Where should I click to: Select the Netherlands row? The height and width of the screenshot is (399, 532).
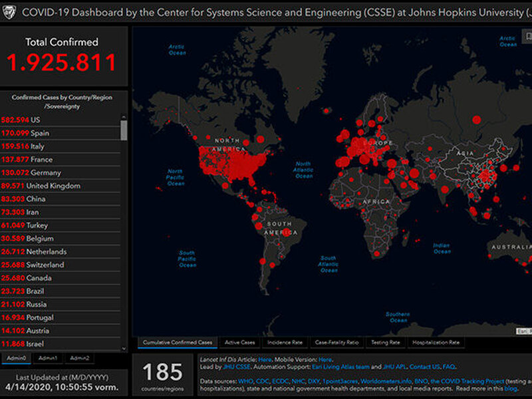tap(61, 252)
